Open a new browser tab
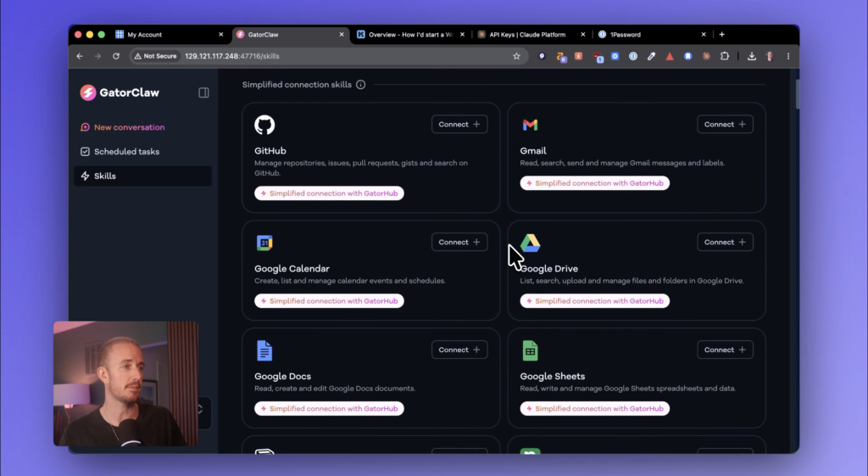Image resolution: width=868 pixels, height=476 pixels. (x=722, y=34)
